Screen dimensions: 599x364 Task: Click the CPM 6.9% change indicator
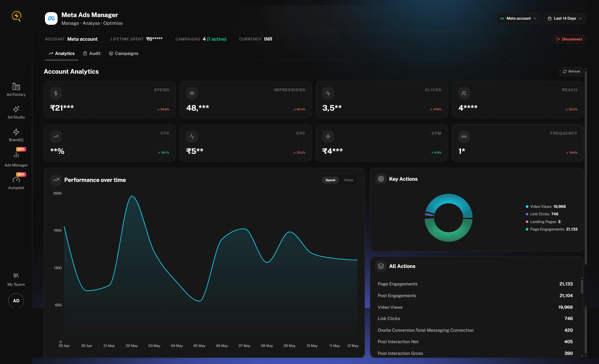tap(436, 153)
